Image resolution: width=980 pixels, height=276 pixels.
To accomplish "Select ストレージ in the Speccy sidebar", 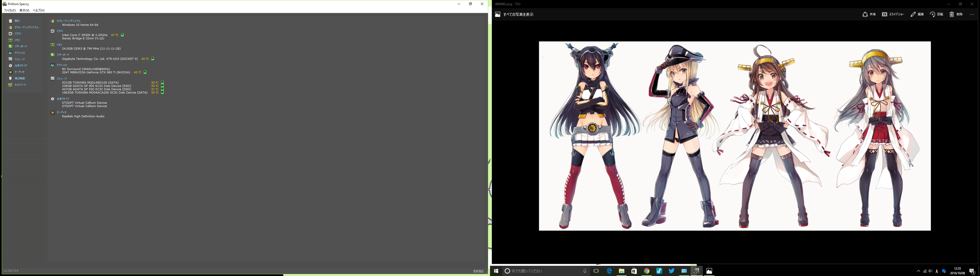I will 20,59.
